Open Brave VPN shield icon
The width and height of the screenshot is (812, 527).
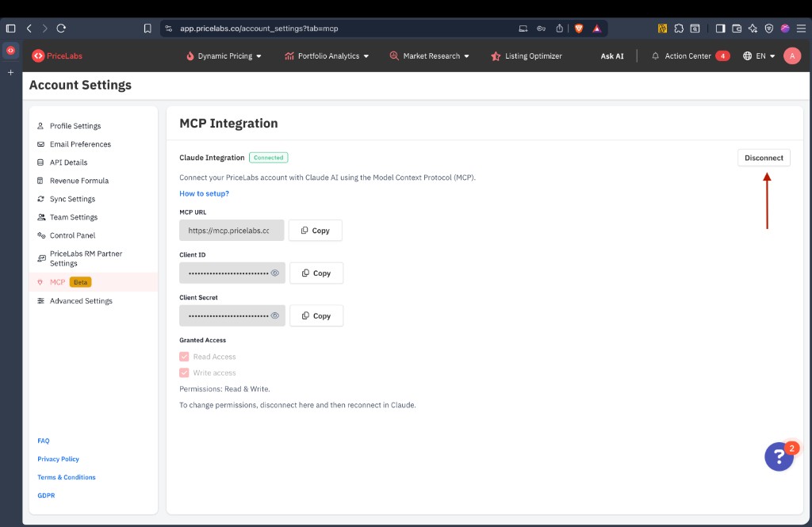point(769,29)
